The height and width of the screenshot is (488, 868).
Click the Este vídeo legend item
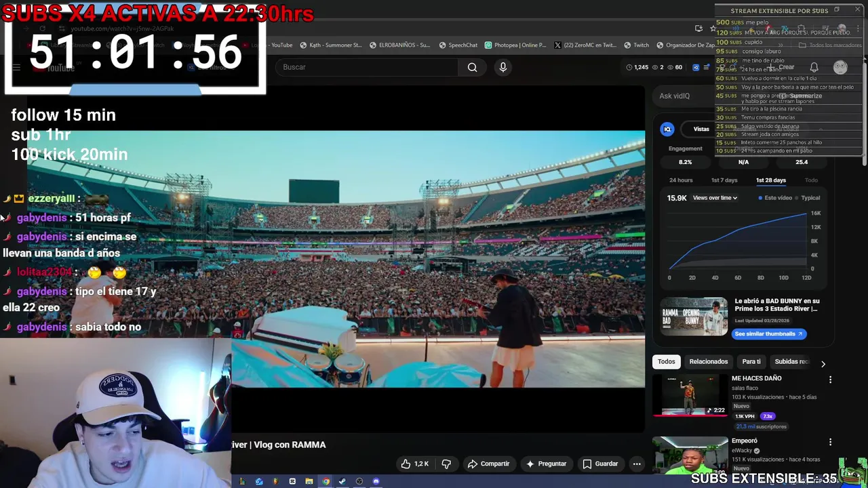pos(775,198)
